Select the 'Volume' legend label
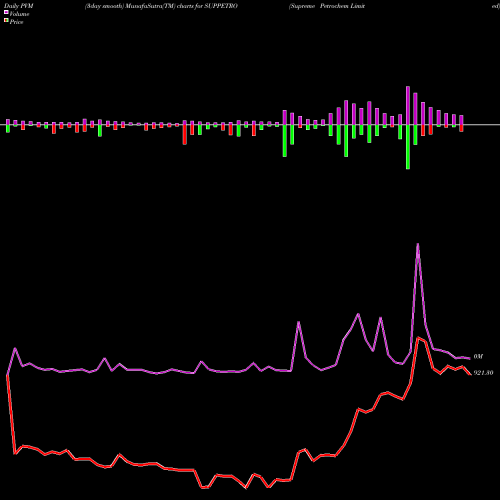This screenshot has width=500, height=500. pyautogui.click(x=19, y=14)
